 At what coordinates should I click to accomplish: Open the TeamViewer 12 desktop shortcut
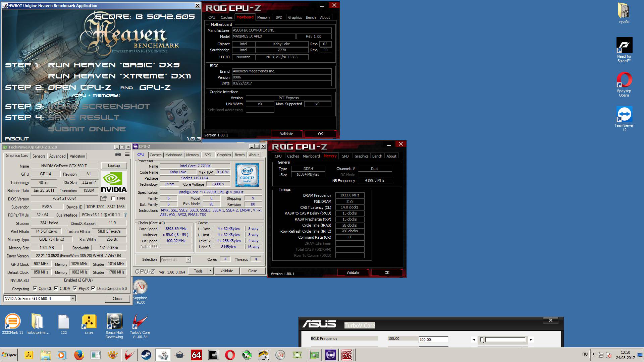624,119
